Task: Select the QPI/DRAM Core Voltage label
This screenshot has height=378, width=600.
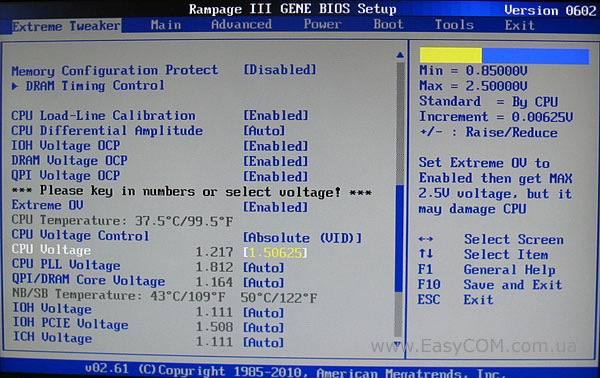Action: click(88, 280)
